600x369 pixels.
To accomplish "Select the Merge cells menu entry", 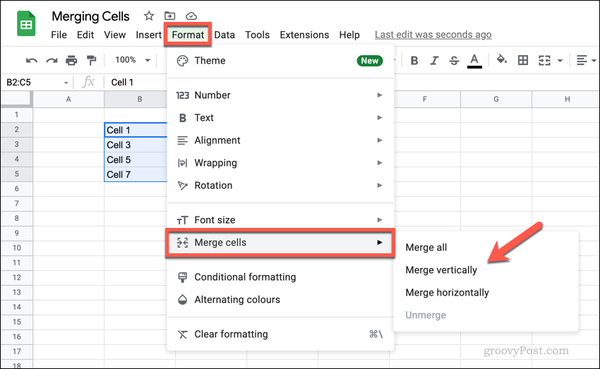I will click(280, 242).
